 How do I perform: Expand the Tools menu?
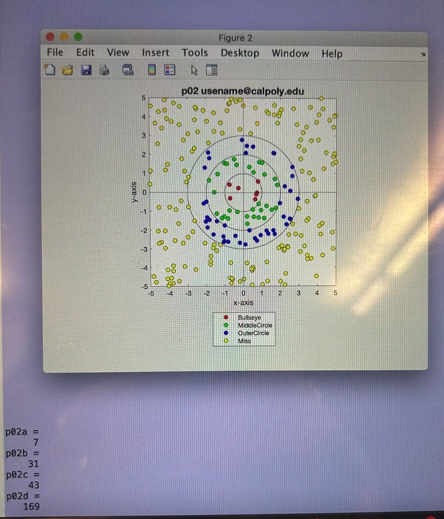click(195, 53)
